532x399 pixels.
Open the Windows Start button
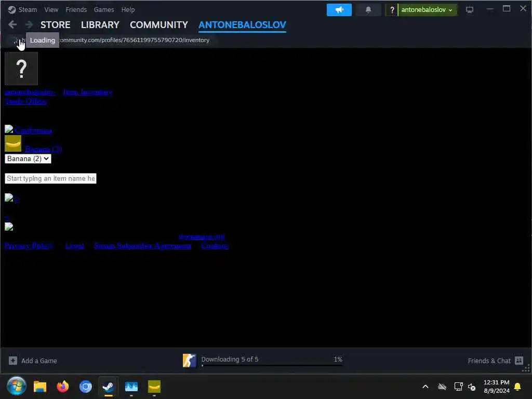(x=16, y=386)
